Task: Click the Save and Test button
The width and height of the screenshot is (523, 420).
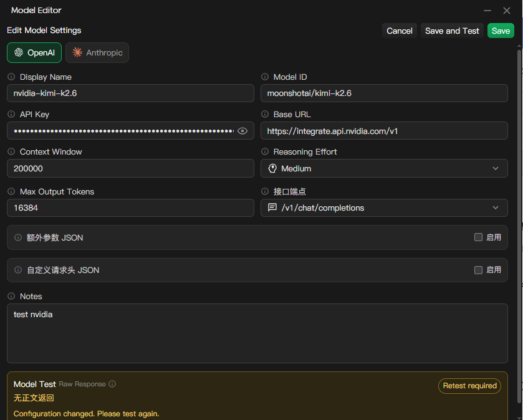Action: coord(452,31)
